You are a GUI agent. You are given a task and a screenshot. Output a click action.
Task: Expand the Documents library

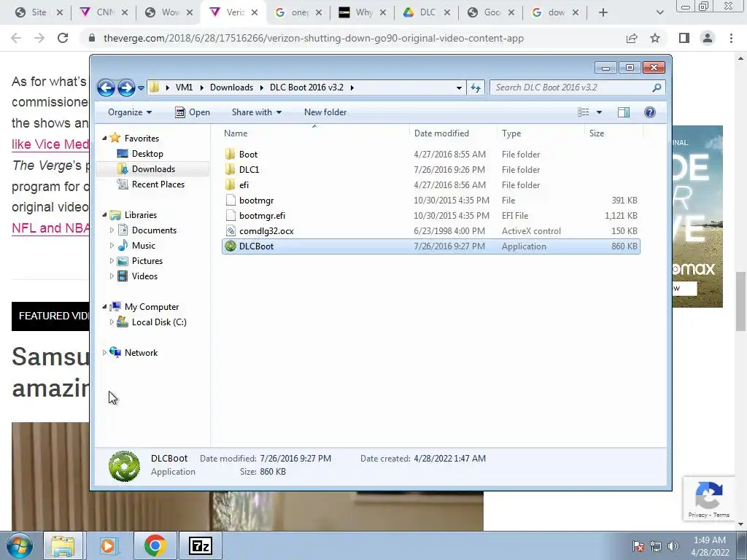pyautogui.click(x=112, y=230)
